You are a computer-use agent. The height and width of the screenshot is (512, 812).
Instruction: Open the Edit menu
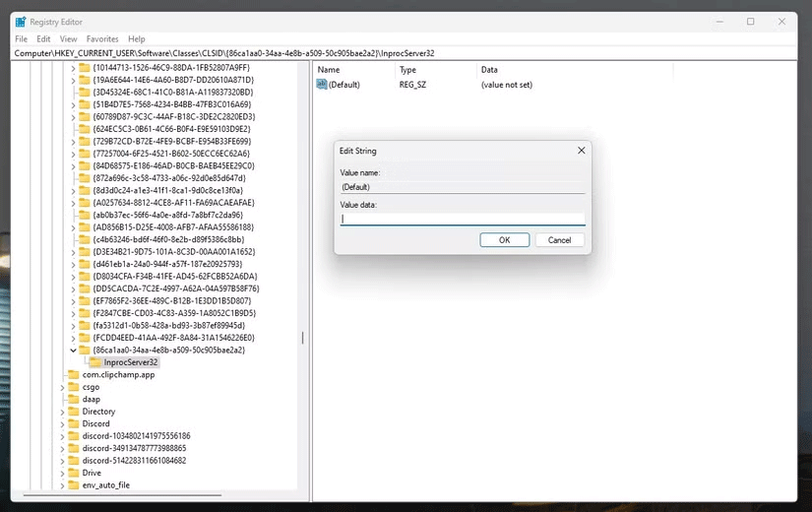pos(43,38)
